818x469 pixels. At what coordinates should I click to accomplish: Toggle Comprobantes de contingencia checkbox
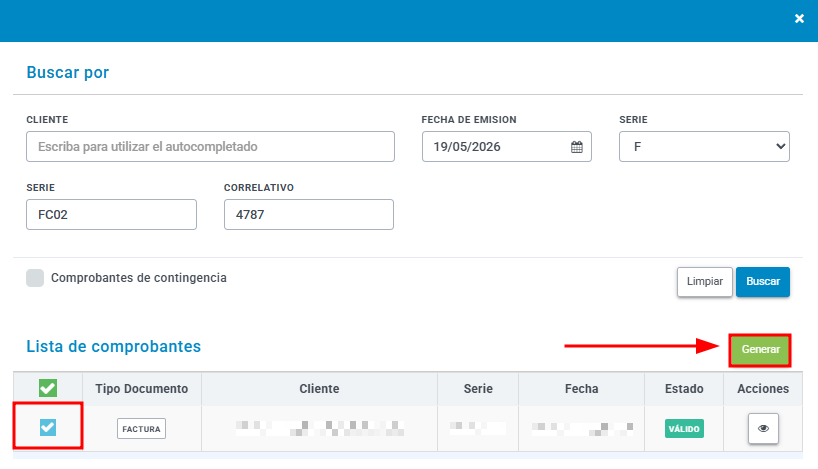click(x=35, y=278)
